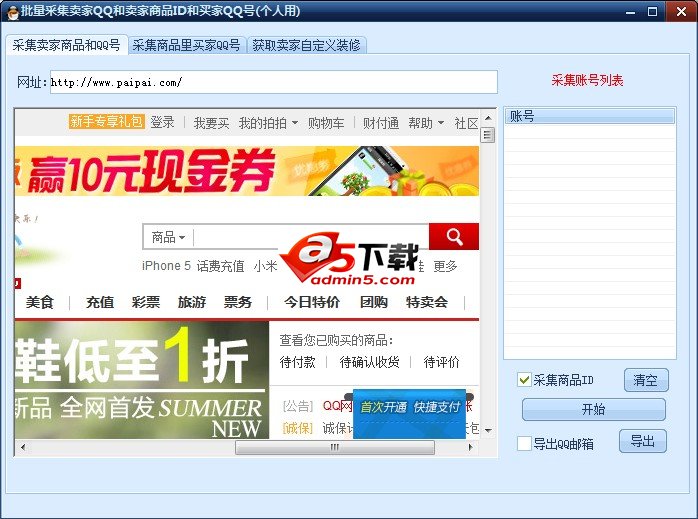Click the [公告] notice label
This screenshot has width=698, height=519.
coord(298,406)
